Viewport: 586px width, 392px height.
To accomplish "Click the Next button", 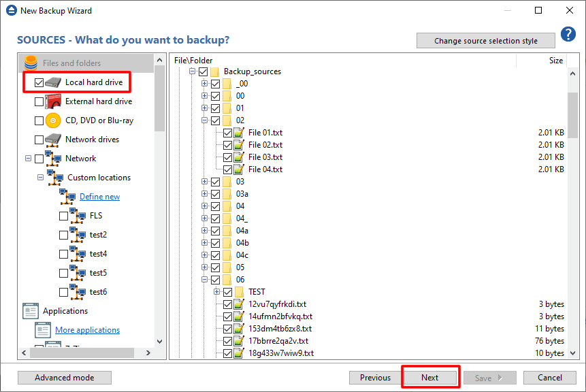I will click(430, 377).
